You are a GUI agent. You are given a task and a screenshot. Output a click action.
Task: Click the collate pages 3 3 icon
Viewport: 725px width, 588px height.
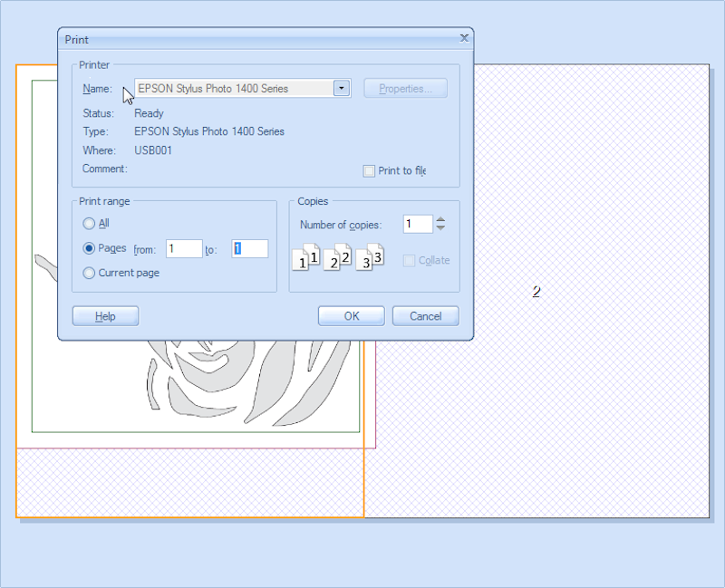pyautogui.click(x=370, y=257)
